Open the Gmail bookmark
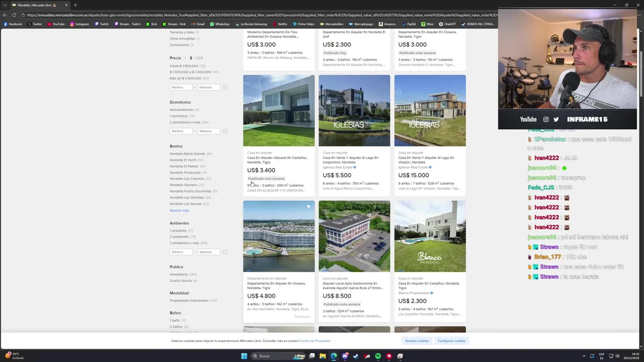 click(197, 24)
